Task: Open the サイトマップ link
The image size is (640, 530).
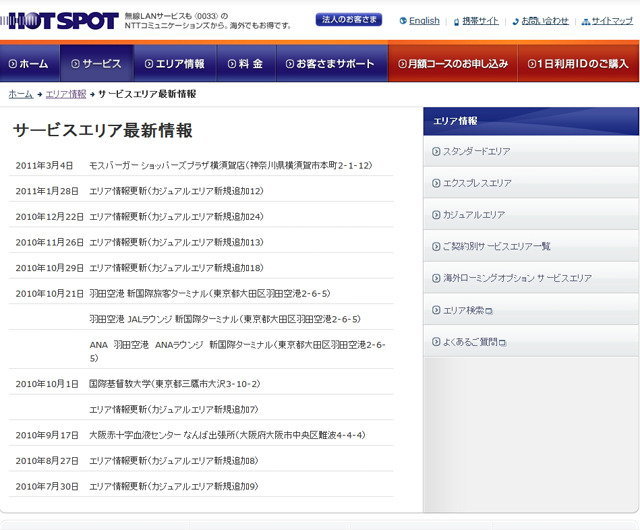Action: click(612, 21)
